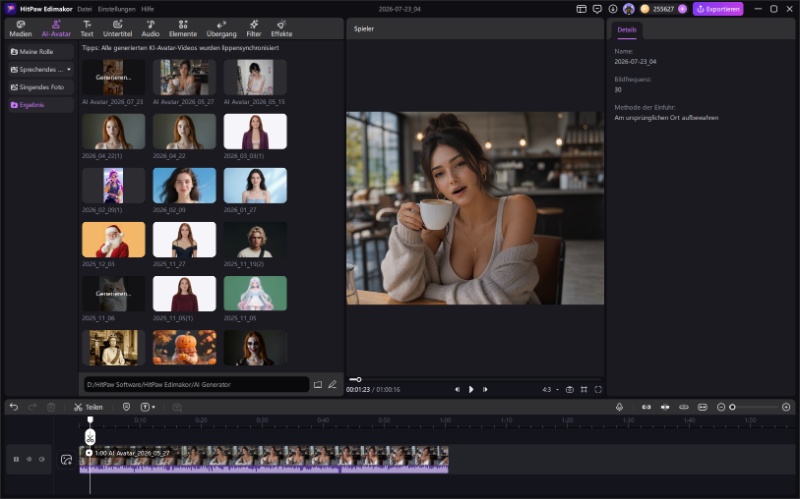Toggle video track visibility eye
Viewport: 800px width, 499px height.
(x=29, y=459)
